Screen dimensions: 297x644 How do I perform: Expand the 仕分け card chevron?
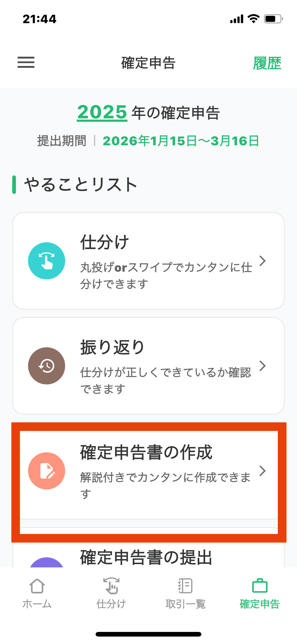(x=262, y=261)
